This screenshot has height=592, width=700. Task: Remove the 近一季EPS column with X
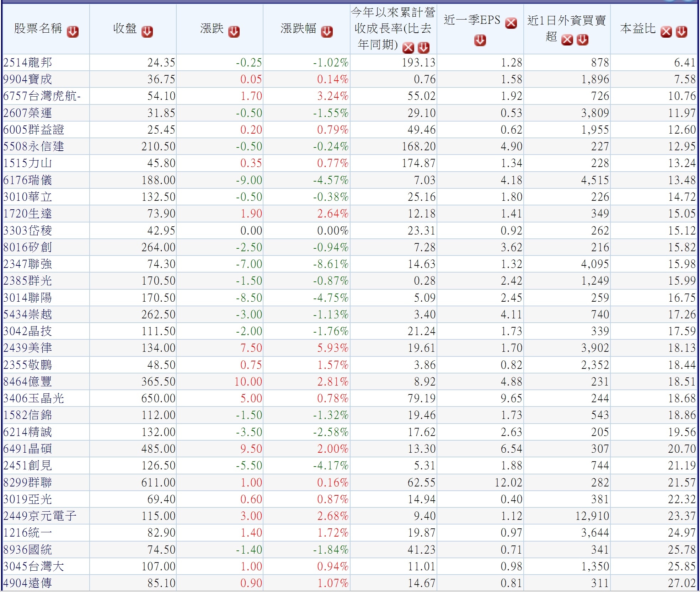coord(511,23)
